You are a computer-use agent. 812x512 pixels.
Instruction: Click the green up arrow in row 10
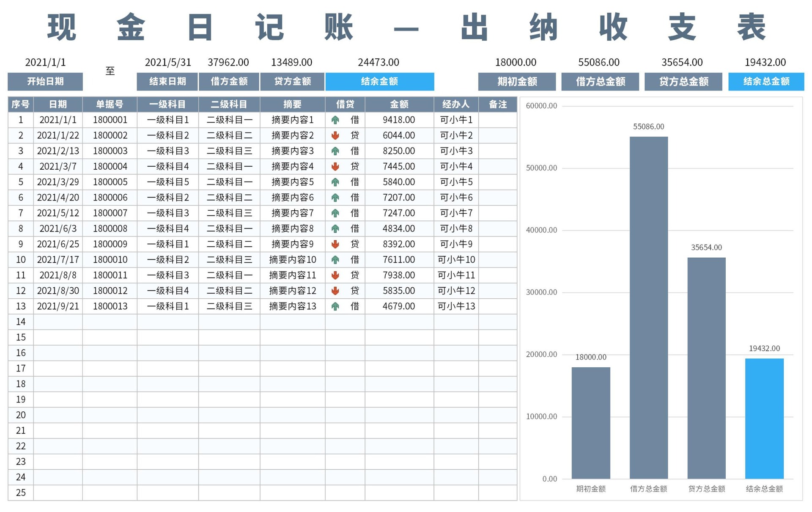pos(335,260)
